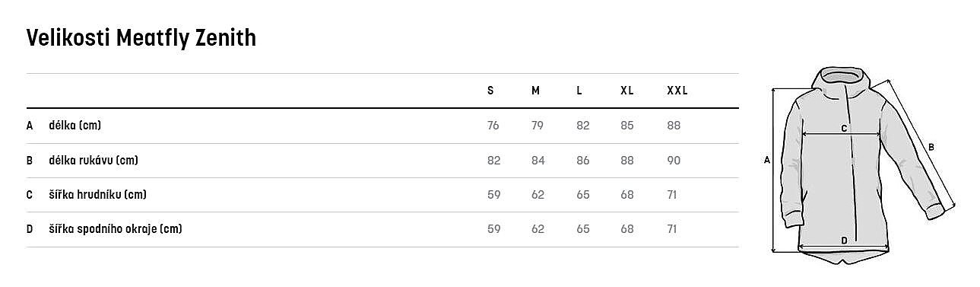Click the délka (cm) row label
This screenshot has height=287, width=980.
(75, 126)
